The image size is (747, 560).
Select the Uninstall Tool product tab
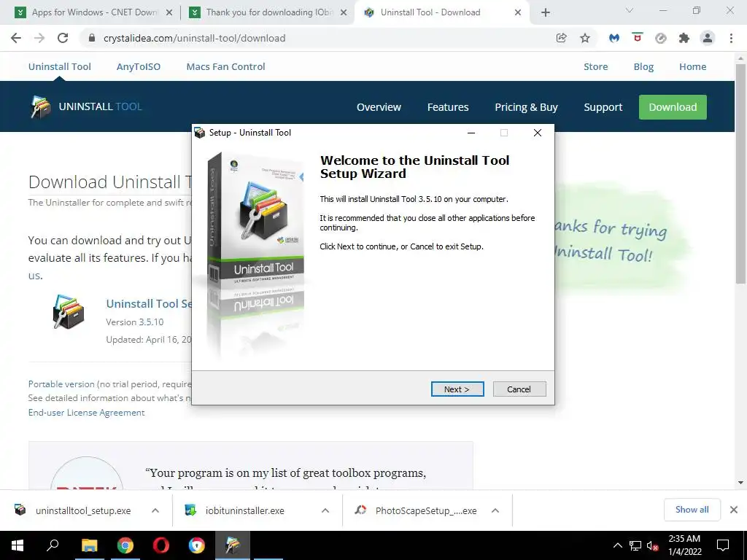tap(60, 66)
